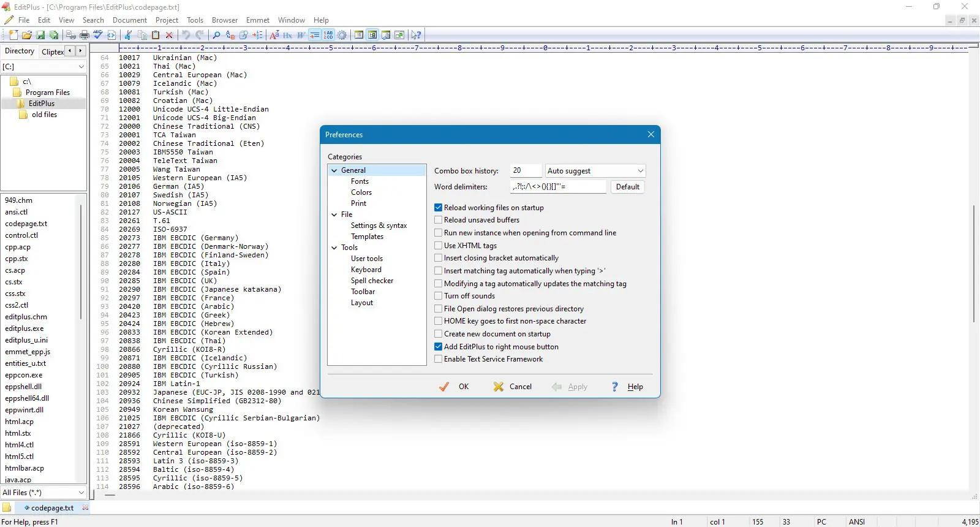Open the Project menu
Image resolution: width=980 pixels, height=527 pixels.
click(167, 20)
